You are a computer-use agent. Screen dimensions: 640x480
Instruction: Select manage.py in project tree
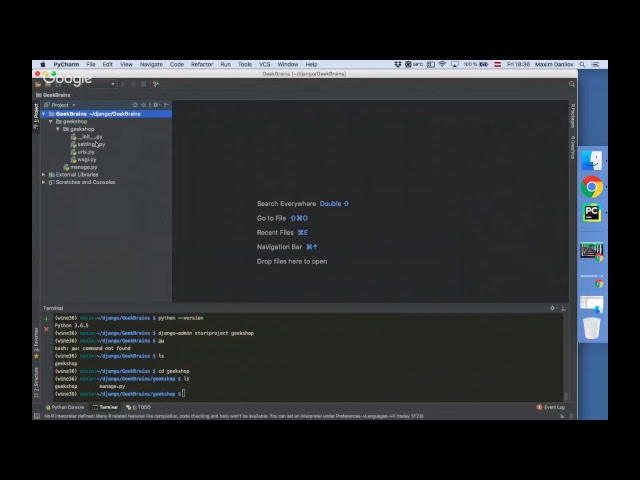80,167
